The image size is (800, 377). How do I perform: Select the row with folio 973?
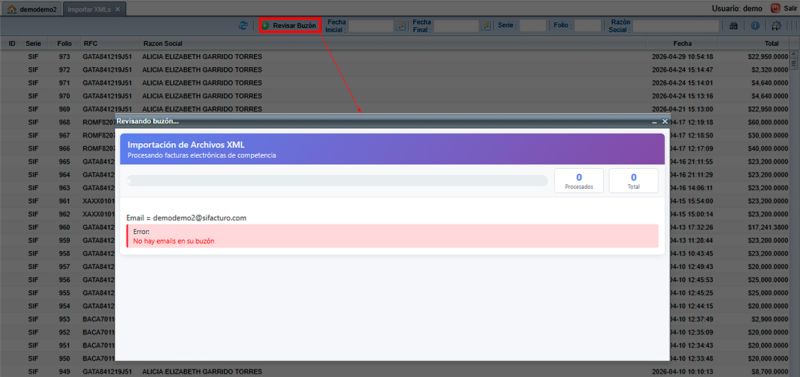[396, 57]
